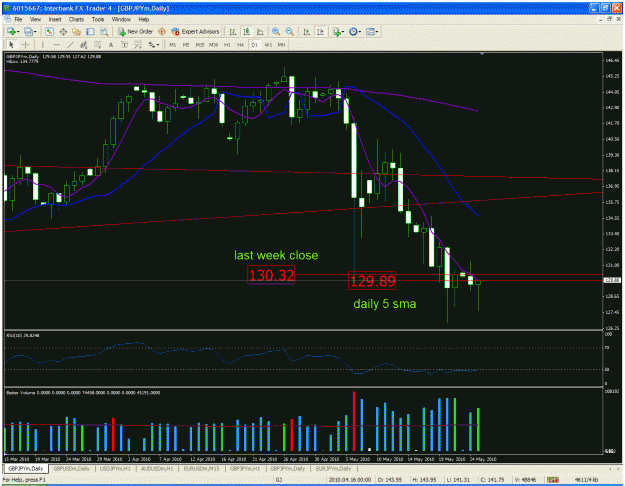This screenshot has width=625, height=486.
Task: Open the Profiles toolbar icon
Action: pos(28,31)
